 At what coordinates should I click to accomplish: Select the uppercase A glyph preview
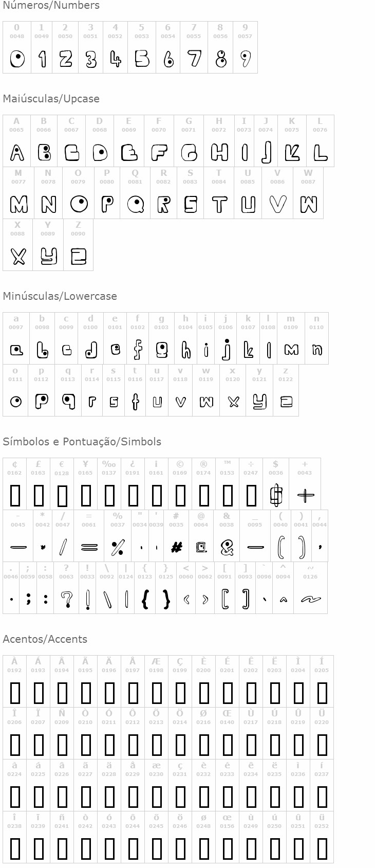pos(17,153)
